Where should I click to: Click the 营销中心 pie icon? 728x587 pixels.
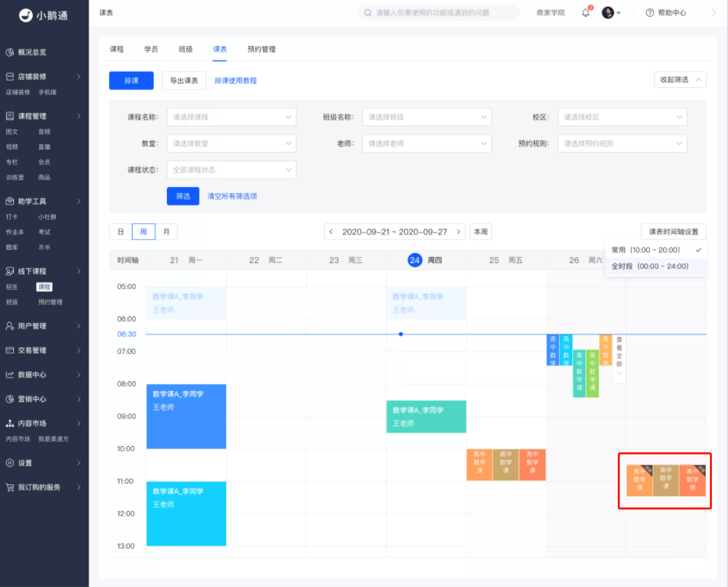pyautogui.click(x=9, y=399)
